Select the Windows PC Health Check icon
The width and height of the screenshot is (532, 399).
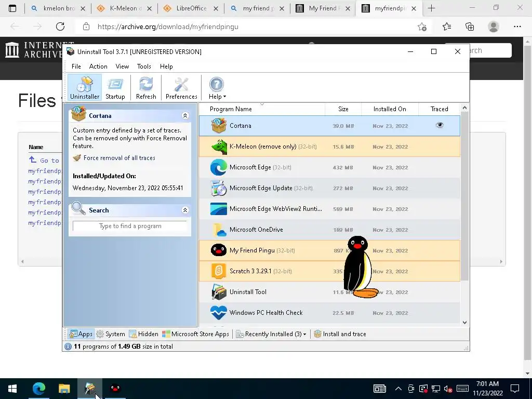point(219,312)
